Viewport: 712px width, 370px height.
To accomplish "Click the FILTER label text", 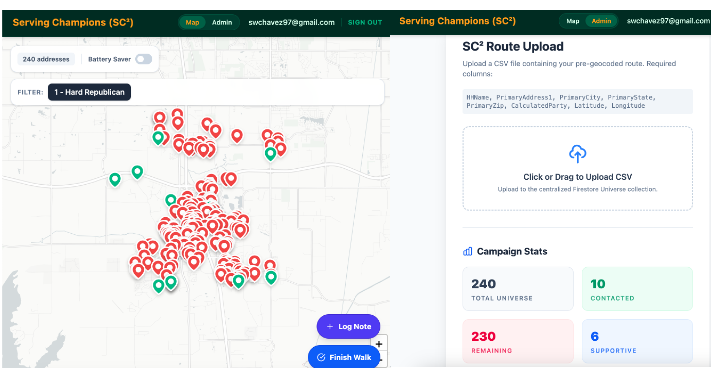I will [x=30, y=92].
